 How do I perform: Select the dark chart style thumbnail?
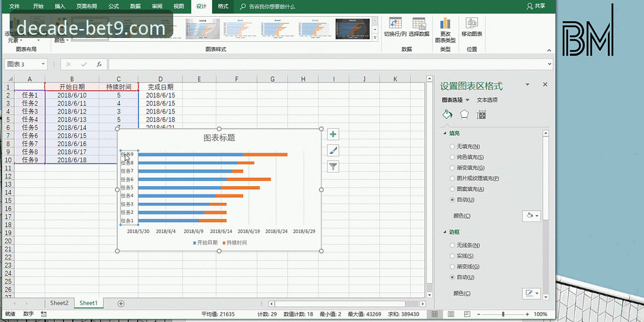coord(352,29)
